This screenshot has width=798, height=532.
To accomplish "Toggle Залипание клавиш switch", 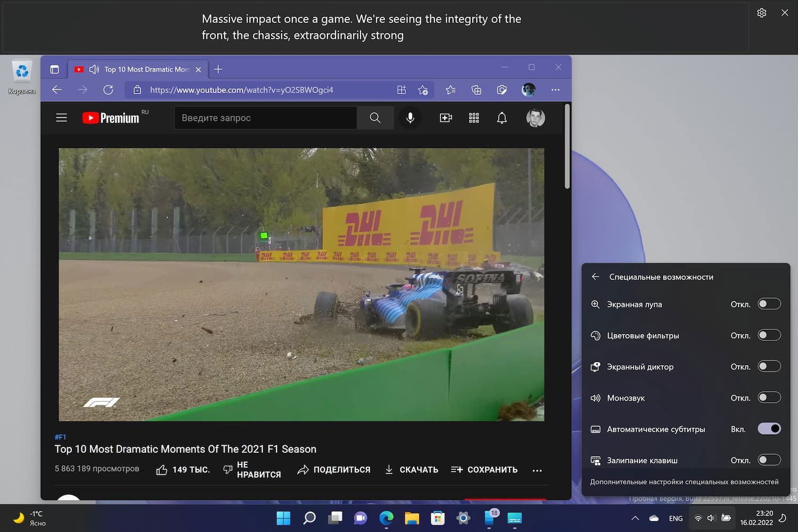I will click(x=769, y=460).
